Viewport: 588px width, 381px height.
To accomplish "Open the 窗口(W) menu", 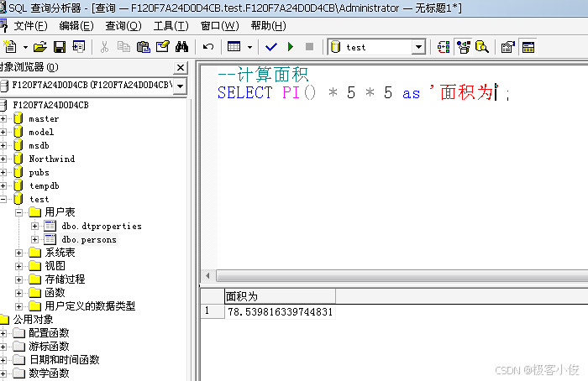I will (x=220, y=26).
